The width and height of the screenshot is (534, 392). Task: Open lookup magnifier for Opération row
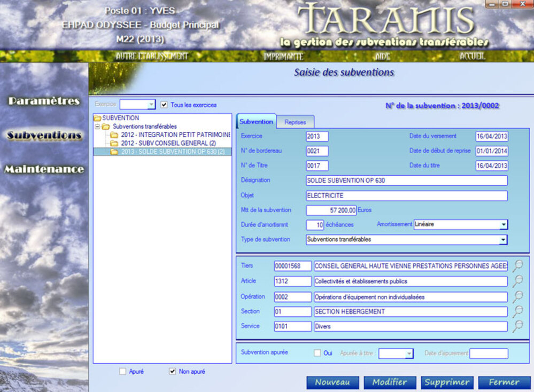click(517, 296)
